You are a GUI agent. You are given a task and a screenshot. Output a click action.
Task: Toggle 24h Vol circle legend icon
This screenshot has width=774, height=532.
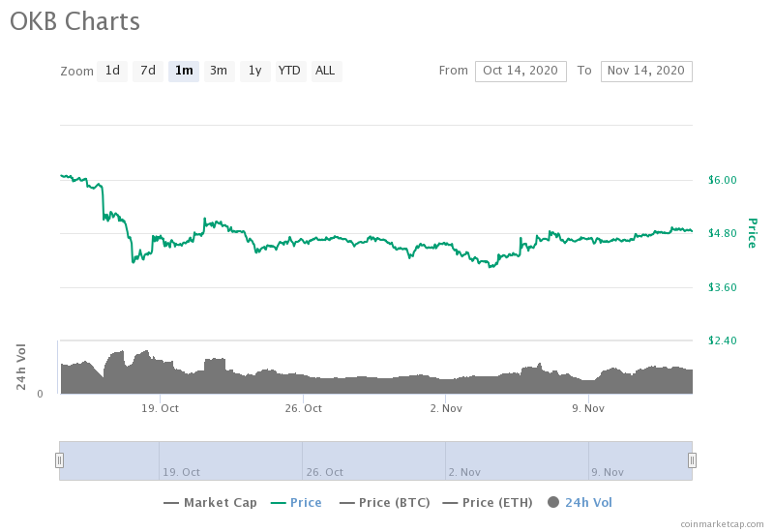point(553,503)
